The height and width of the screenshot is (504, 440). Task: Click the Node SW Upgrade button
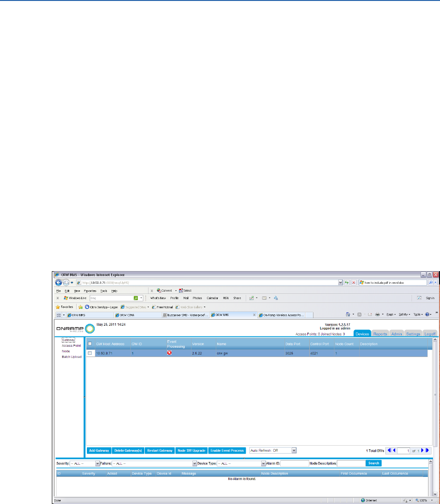tap(192, 450)
